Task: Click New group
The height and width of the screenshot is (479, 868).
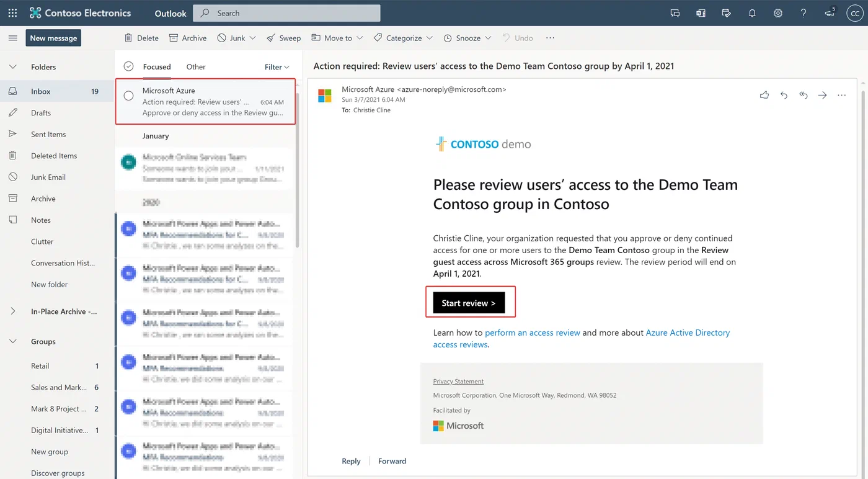Action: [50, 452]
